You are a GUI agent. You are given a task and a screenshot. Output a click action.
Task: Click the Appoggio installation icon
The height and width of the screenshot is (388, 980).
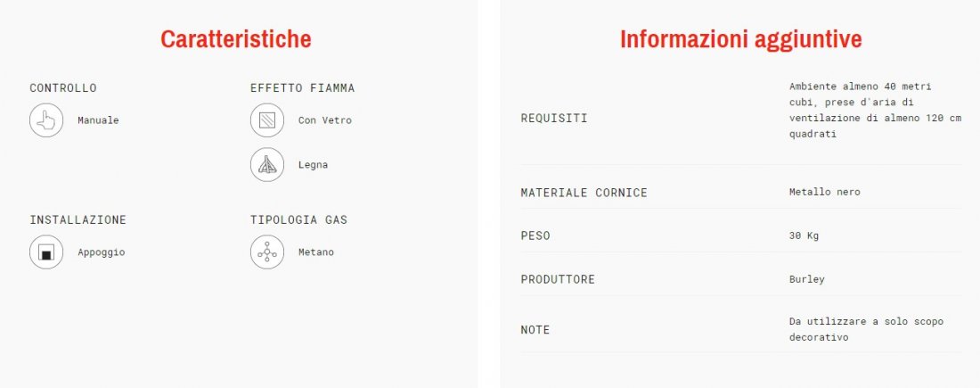tap(46, 252)
